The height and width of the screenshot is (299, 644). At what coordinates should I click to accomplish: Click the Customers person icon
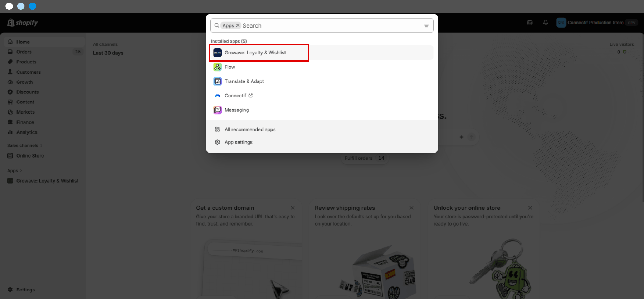point(10,72)
